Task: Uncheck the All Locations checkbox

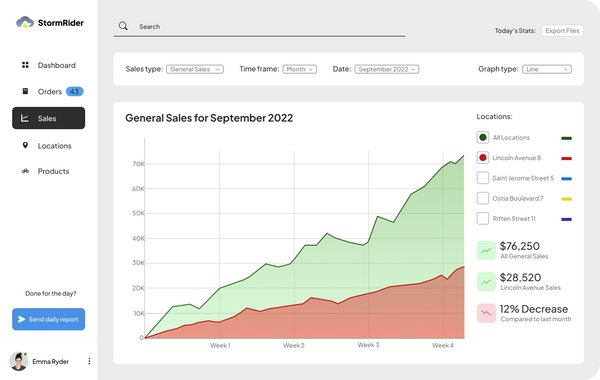Action: pos(483,137)
